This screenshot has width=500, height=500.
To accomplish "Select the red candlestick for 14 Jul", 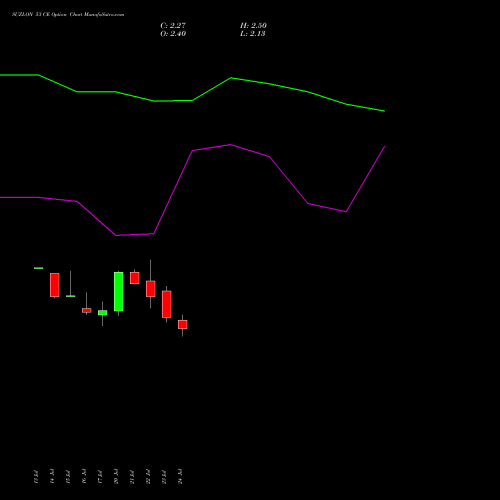I will [55, 285].
